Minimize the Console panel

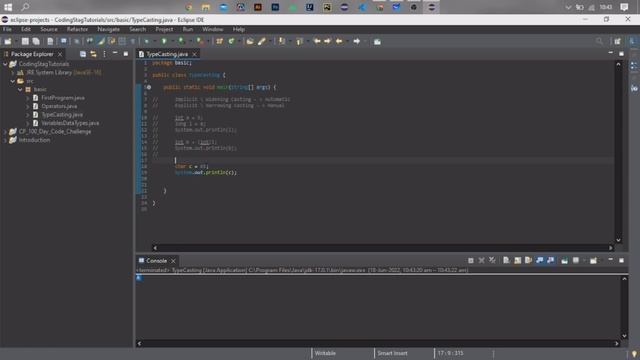pyautogui.click(x=611, y=260)
